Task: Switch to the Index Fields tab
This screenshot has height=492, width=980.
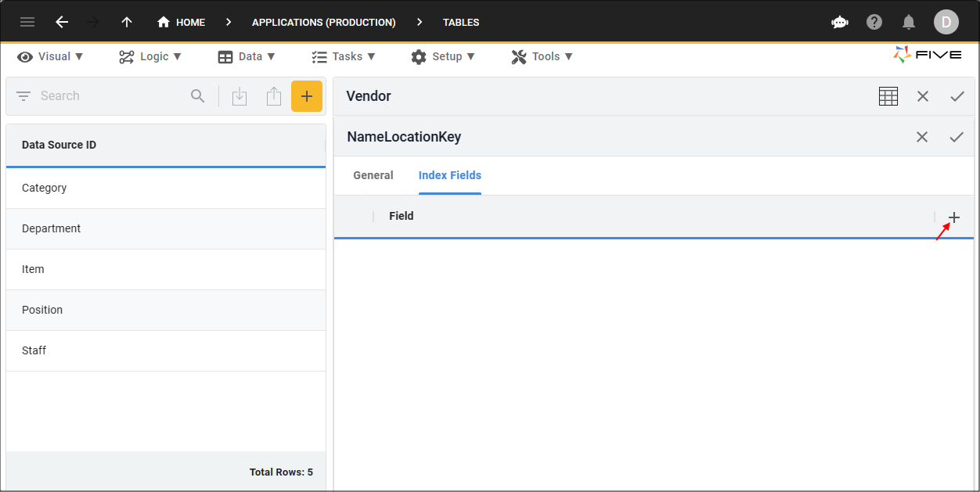Action: pyautogui.click(x=450, y=175)
